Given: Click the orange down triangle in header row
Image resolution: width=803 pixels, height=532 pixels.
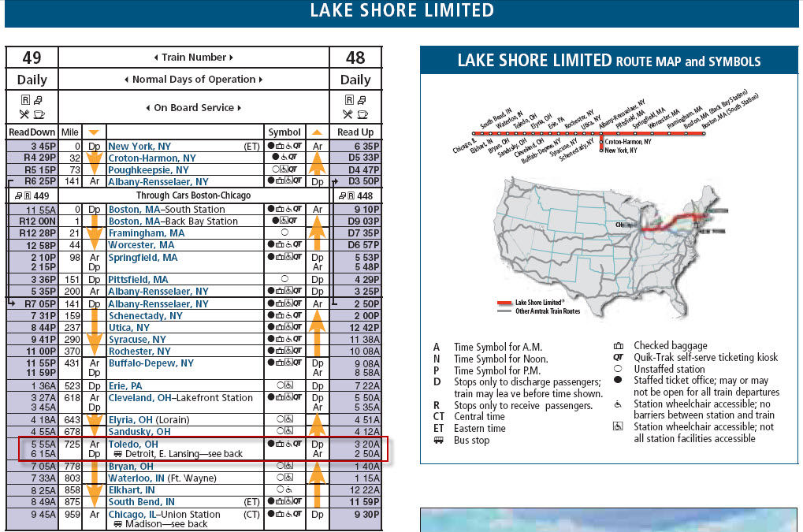Looking at the screenshot, I should tap(94, 132).
